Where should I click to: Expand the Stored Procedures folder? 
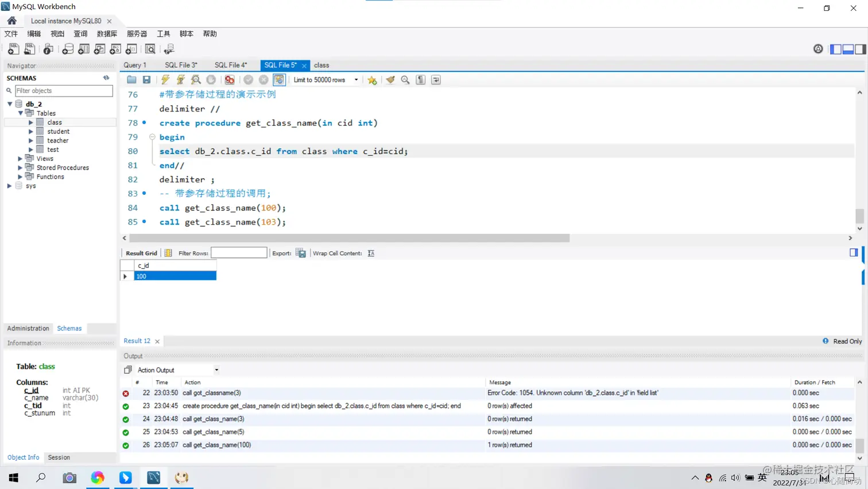(x=20, y=168)
